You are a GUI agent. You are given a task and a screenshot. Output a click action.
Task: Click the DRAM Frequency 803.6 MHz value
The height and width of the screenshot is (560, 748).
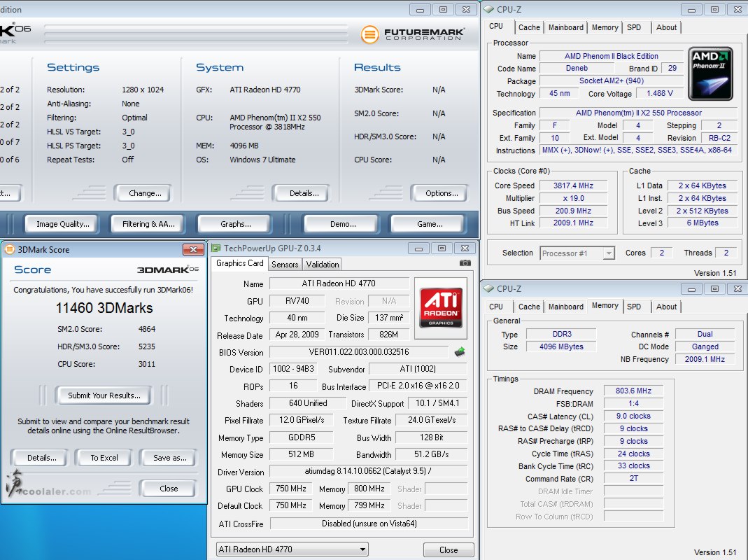click(633, 391)
